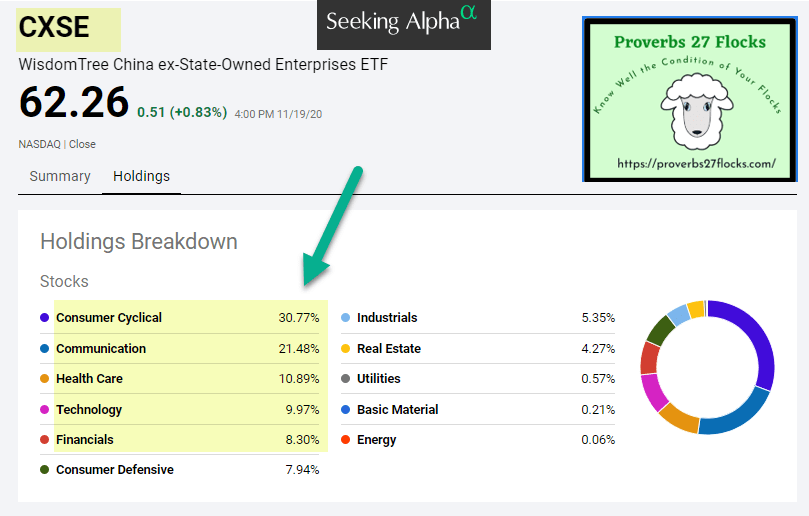Click the CXSE ticker symbol
809x516 pixels.
tap(54, 27)
